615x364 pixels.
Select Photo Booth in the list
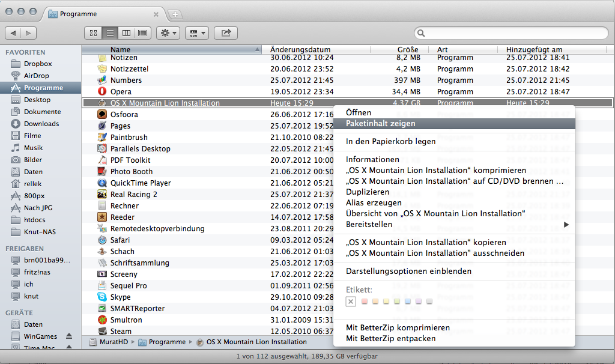point(132,171)
